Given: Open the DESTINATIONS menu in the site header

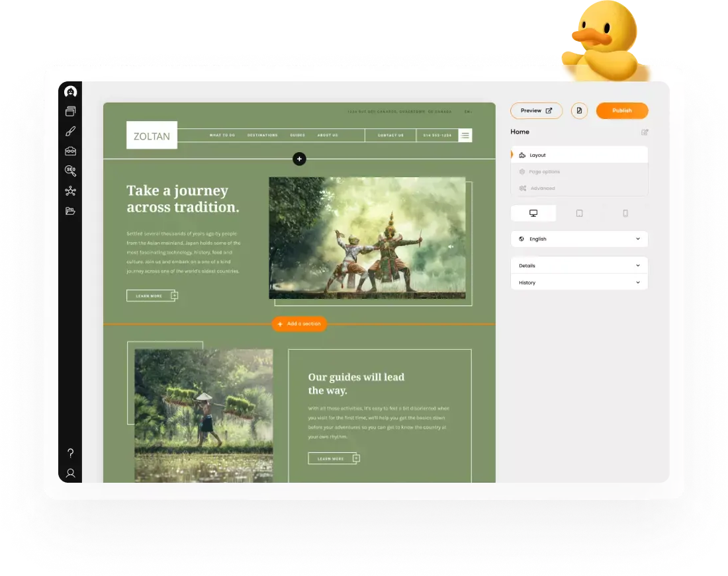Looking at the screenshot, I should click(x=262, y=135).
